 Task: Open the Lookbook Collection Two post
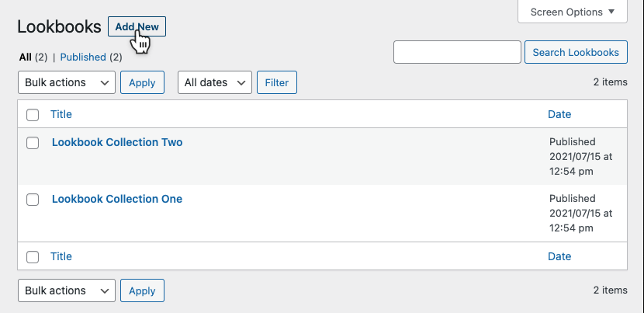pyautogui.click(x=117, y=142)
